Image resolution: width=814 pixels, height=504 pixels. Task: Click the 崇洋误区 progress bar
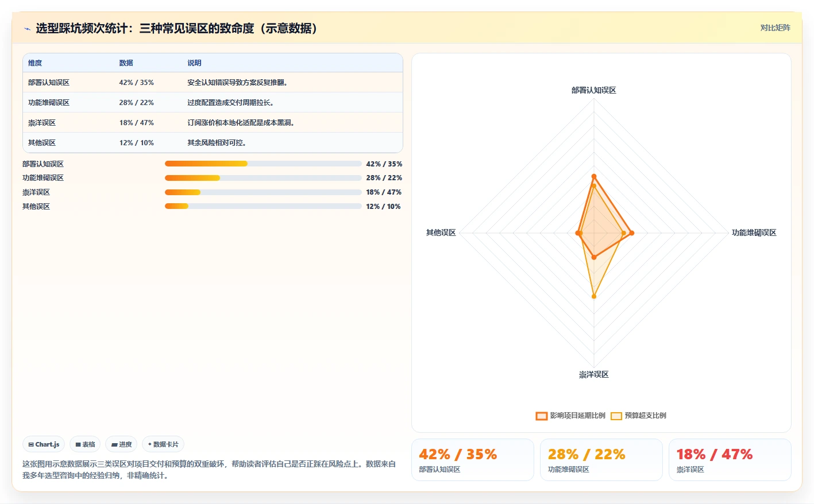263,192
